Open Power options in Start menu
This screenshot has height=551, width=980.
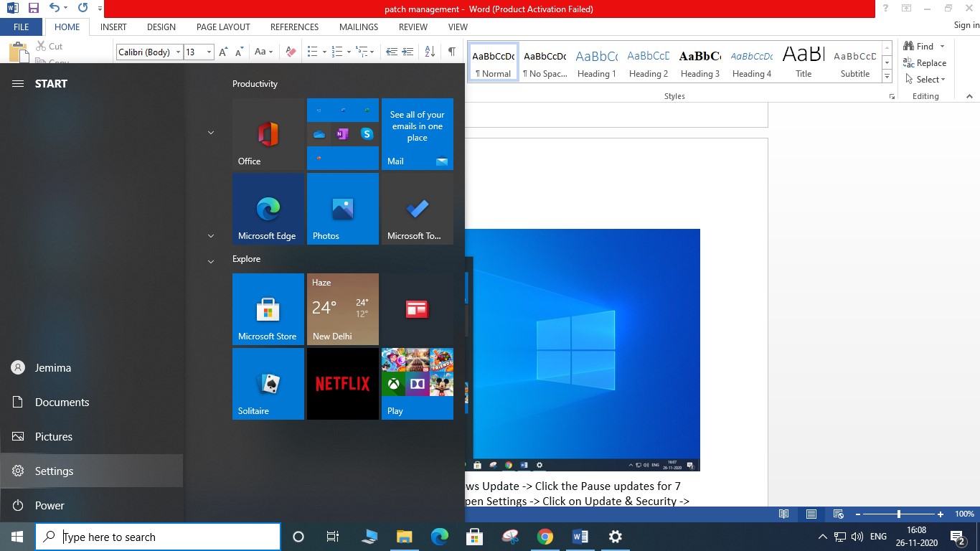click(x=92, y=506)
